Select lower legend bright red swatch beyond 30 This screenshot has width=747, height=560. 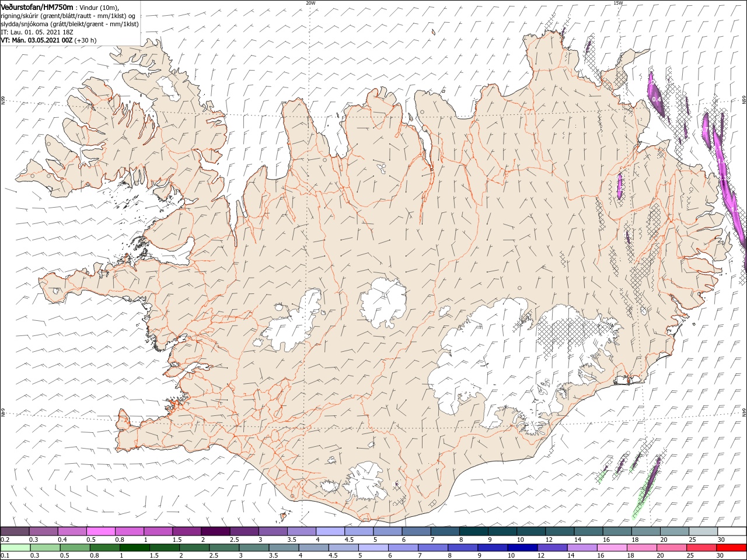pyautogui.click(x=731, y=548)
